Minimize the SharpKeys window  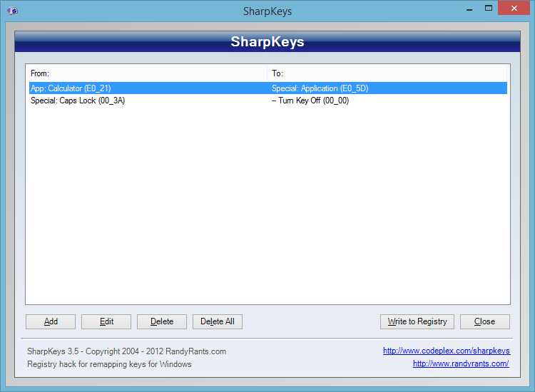tap(469, 9)
